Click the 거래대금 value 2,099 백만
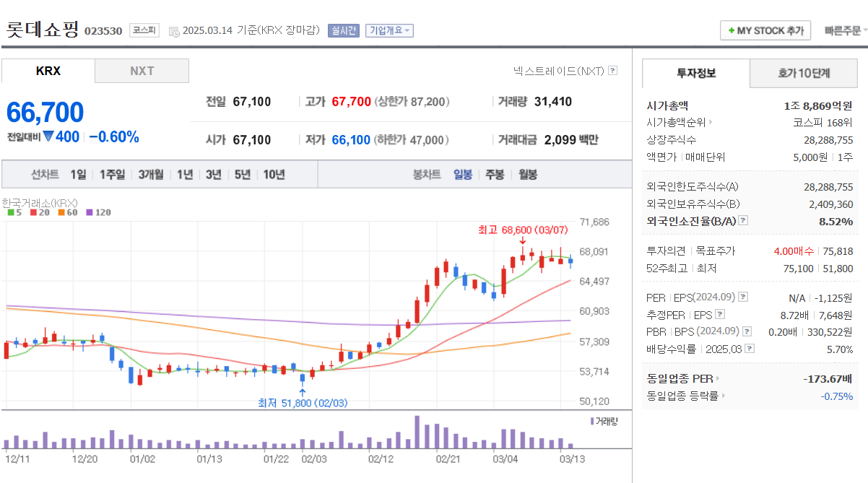Image resolution: width=868 pixels, height=483 pixels. (571, 140)
